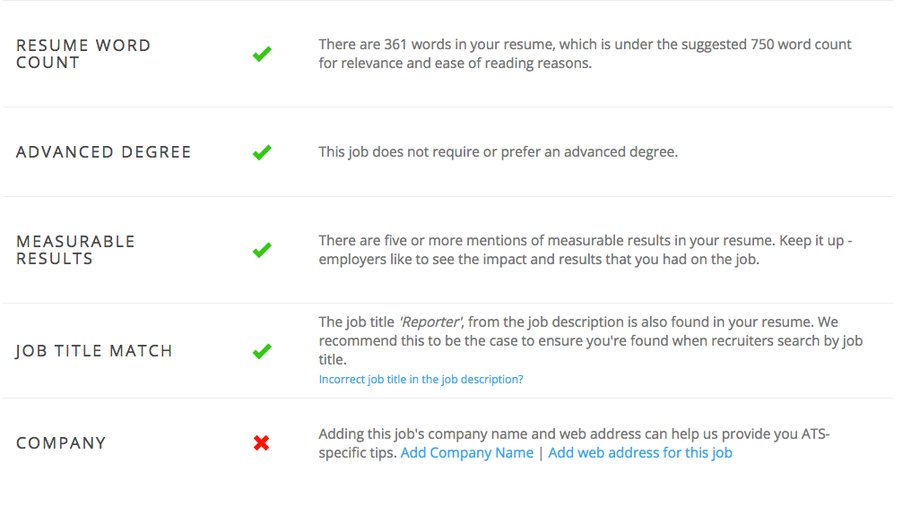Select the Measurable Results green checkmark
Viewport: 920px width, 523px height.
point(262,250)
